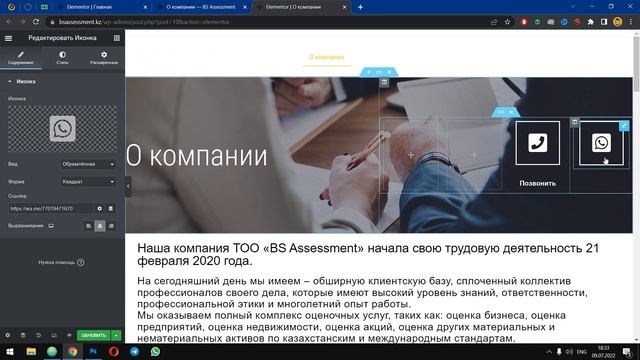Select the WhatsApp icon widget on the canvas
The width and height of the screenshot is (640, 360).
coord(601,143)
